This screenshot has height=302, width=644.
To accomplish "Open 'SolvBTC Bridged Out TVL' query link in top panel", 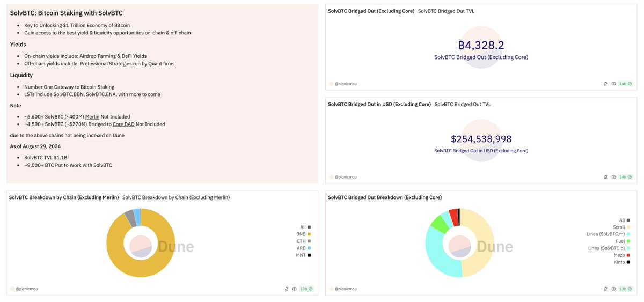I will click(x=446, y=11).
